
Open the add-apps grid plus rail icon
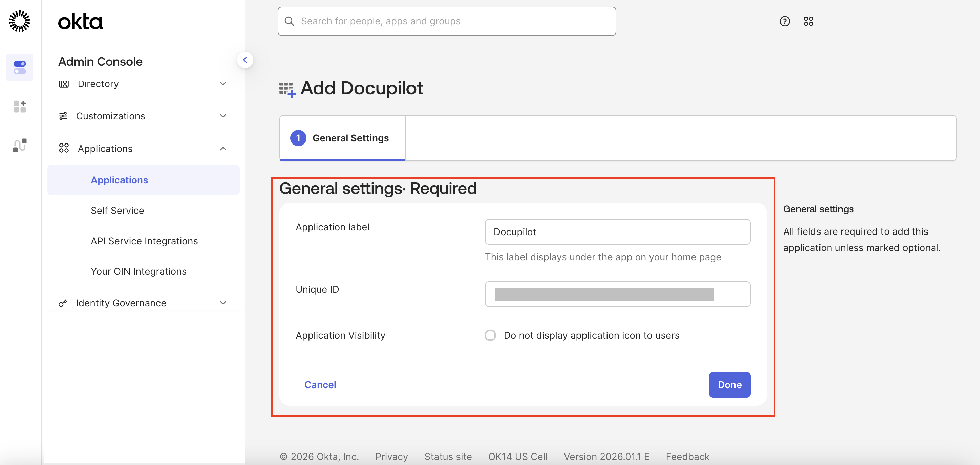tap(19, 107)
